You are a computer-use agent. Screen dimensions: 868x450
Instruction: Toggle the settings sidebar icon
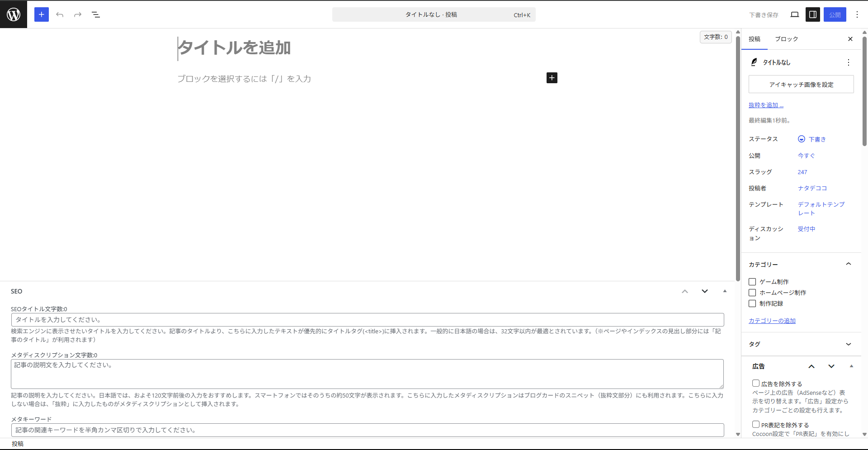pyautogui.click(x=812, y=14)
